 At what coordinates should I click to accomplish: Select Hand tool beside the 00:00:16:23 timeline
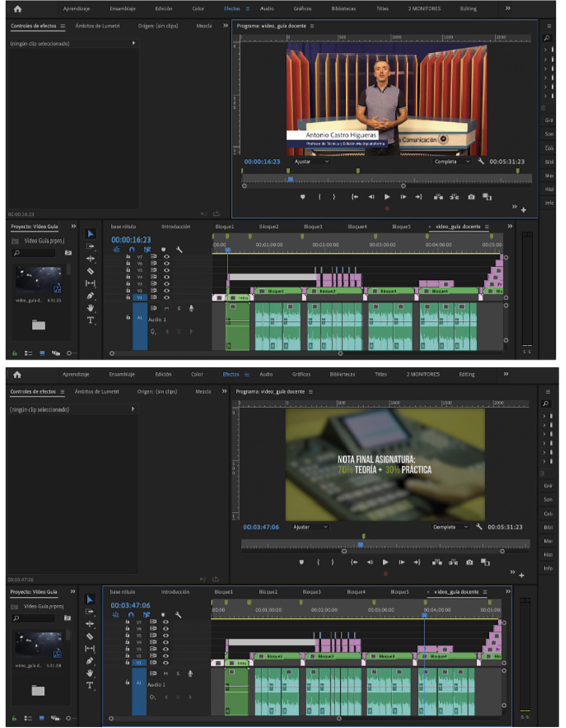point(91,308)
